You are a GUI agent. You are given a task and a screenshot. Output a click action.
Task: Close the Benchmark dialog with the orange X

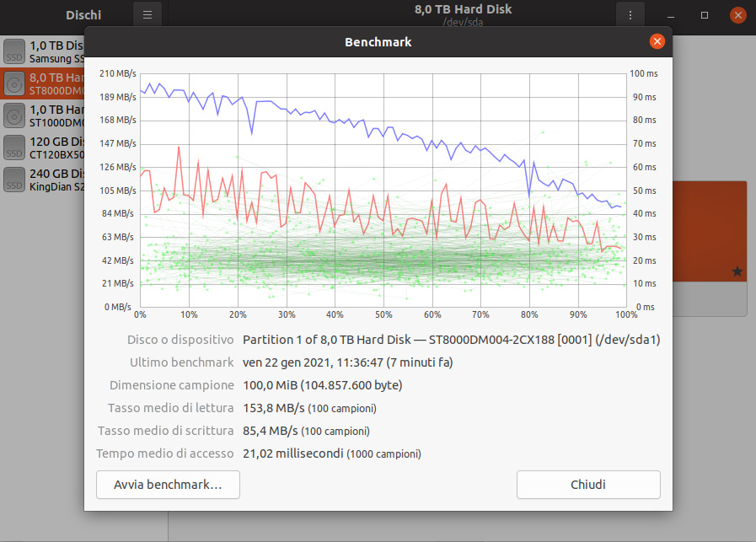[x=657, y=41]
